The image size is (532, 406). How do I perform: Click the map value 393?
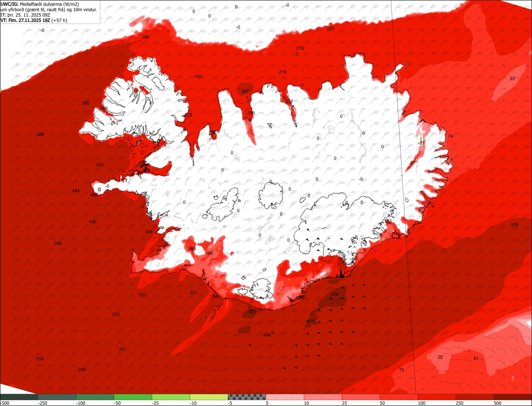pyautogui.click(x=100, y=165)
